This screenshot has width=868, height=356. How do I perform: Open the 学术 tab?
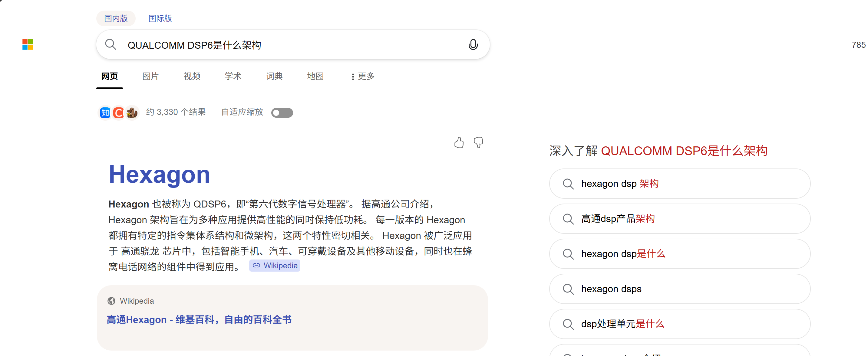tap(233, 77)
